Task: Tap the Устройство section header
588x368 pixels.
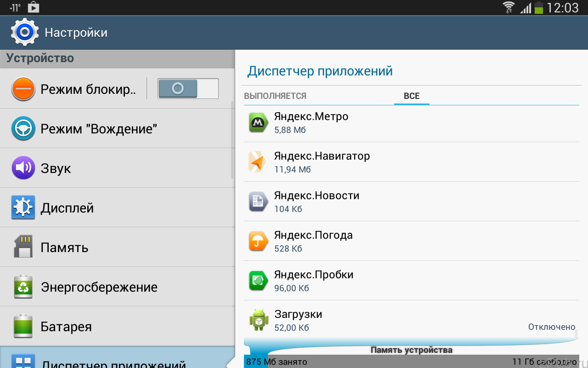Action: point(40,58)
